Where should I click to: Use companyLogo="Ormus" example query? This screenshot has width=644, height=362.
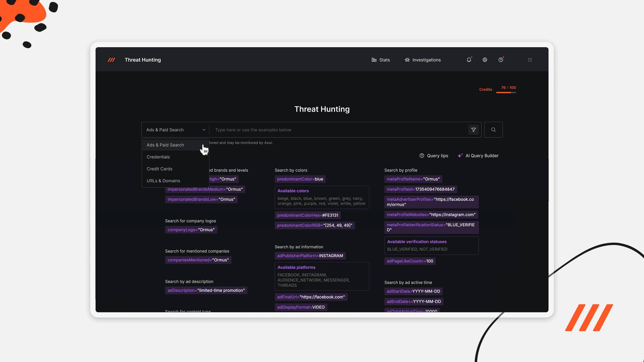pyautogui.click(x=191, y=230)
